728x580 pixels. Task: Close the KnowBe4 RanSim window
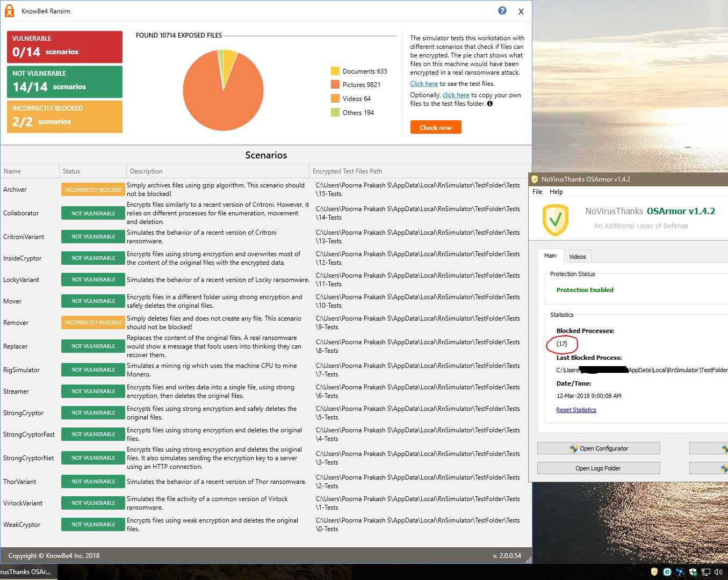[x=521, y=11]
